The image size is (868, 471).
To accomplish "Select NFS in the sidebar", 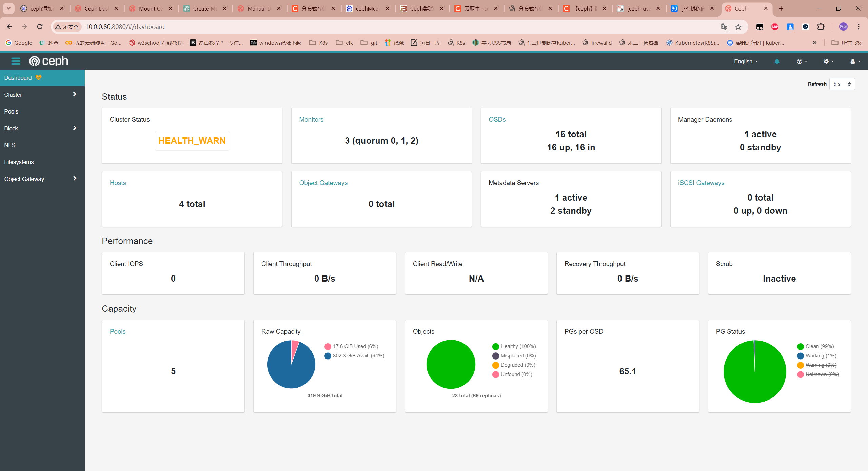I will [x=10, y=145].
